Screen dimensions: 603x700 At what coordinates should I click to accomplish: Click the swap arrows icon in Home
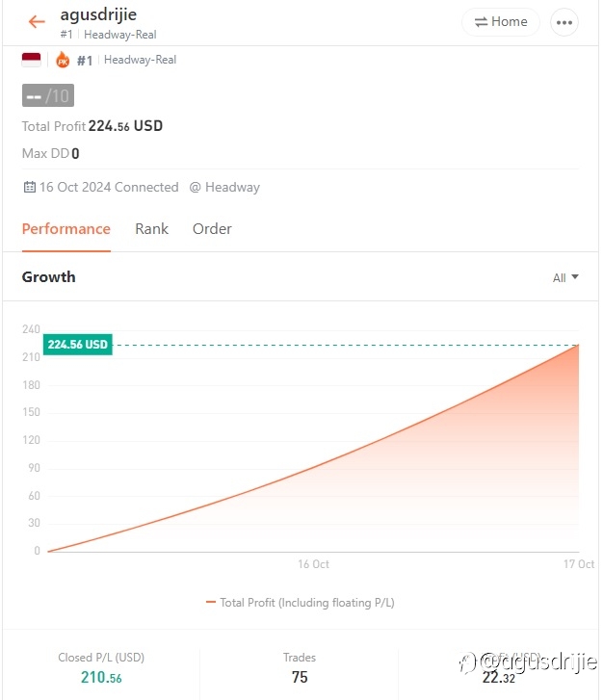(x=481, y=22)
